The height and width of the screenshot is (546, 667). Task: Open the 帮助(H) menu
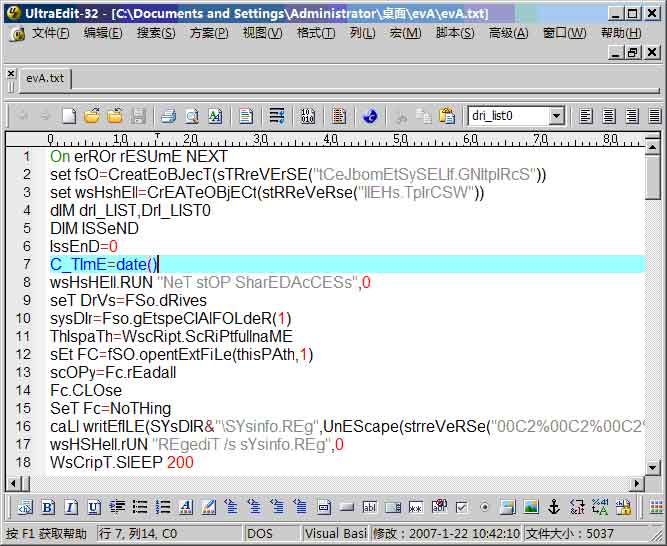click(621, 33)
